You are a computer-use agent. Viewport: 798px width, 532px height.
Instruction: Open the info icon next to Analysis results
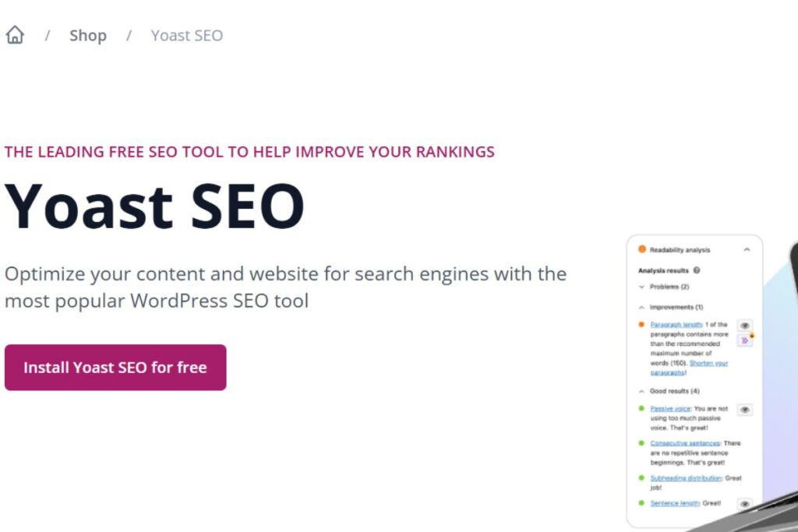pyautogui.click(x=698, y=272)
